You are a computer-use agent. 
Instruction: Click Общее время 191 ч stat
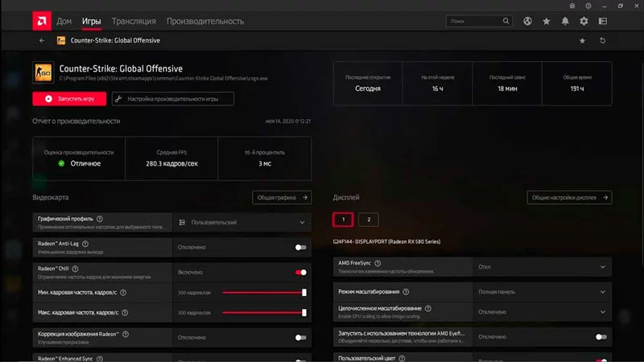tap(577, 84)
